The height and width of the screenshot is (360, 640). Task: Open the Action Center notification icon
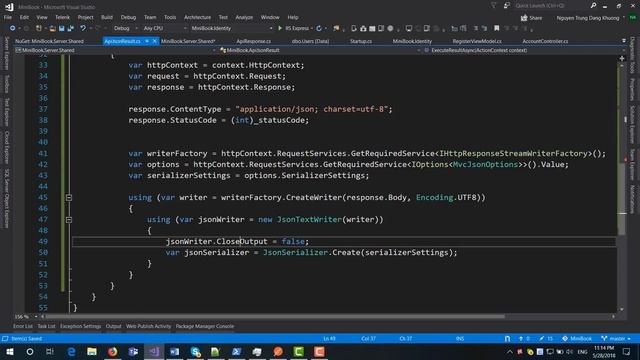[627, 352]
